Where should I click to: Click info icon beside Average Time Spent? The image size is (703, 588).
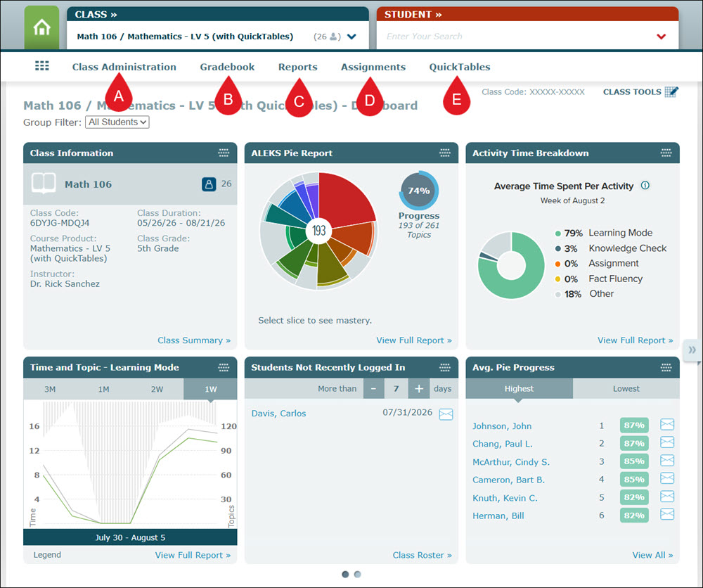coord(645,185)
